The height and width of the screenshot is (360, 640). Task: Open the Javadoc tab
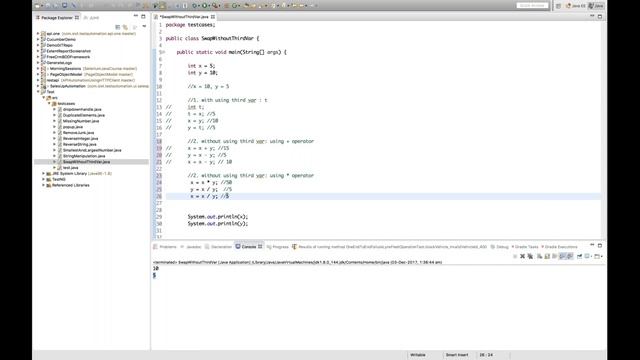coord(191,247)
